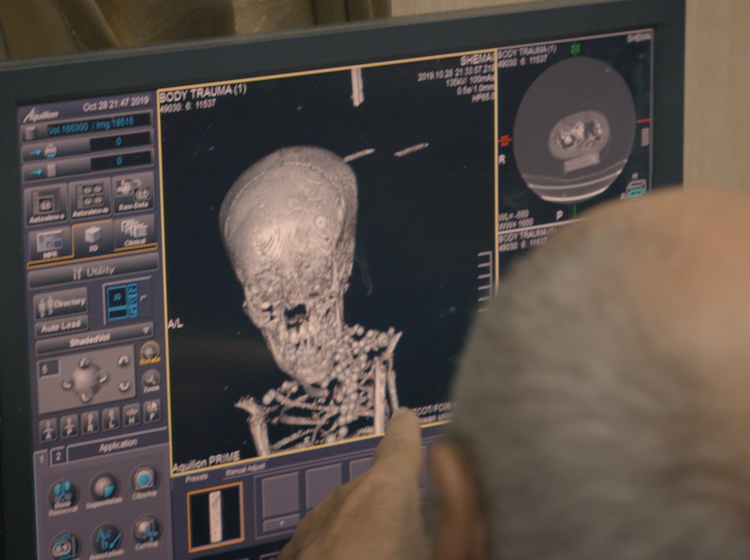Switch to Application tab 2
Image resolution: width=750 pixels, height=560 pixels.
(x=58, y=456)
